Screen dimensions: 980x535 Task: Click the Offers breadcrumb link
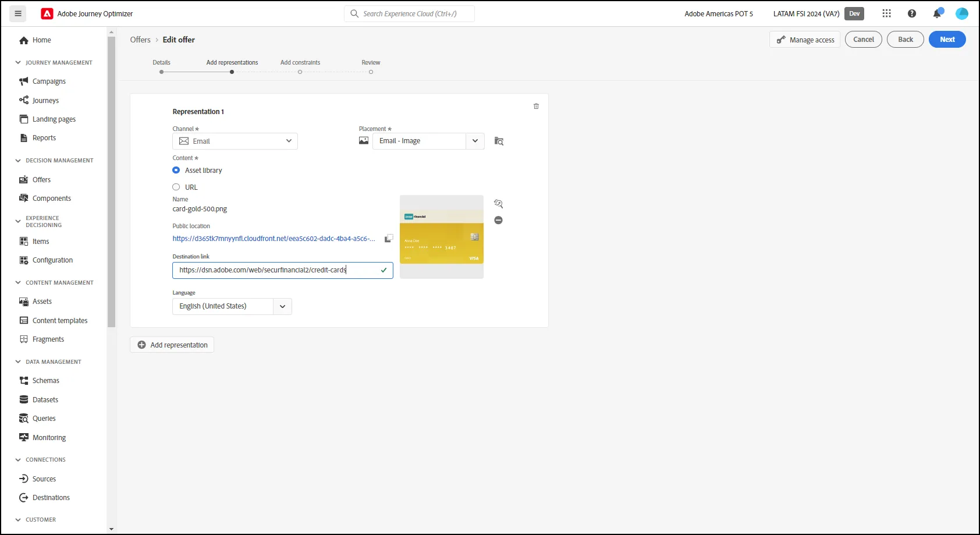[x=140, y=40]
